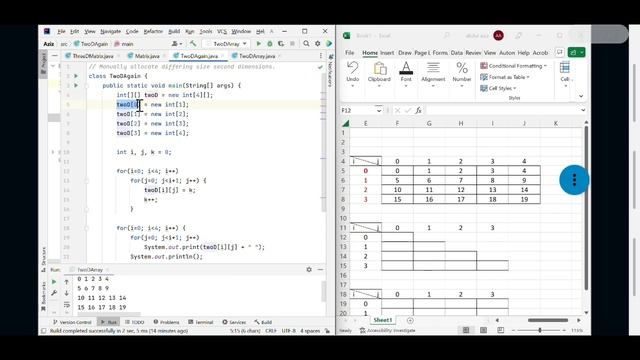The width and height of the screenshot is (640, 360).
Task: Click the Stop icon in IntelliJ toolbar
Action: click(x=292, y=44)
